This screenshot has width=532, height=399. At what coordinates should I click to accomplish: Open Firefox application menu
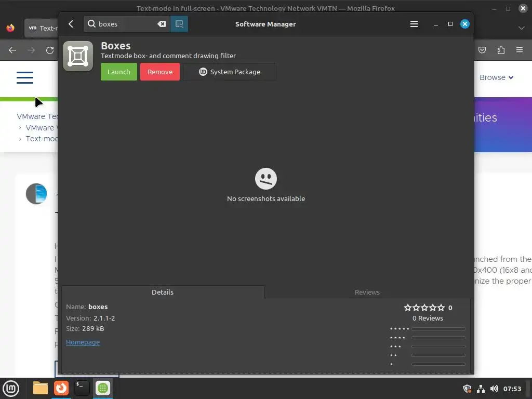coord(520,50)
